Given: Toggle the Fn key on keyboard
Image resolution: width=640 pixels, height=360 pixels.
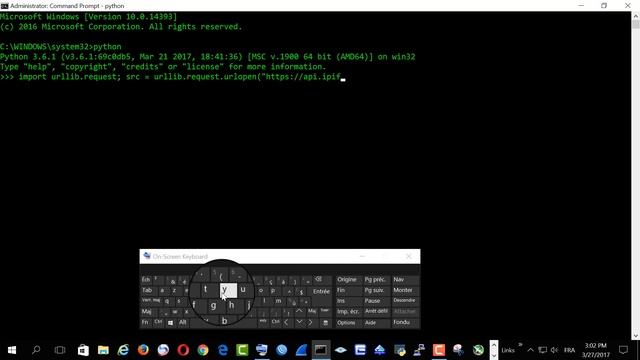Looking at the screenshot, I should tap(145, 322).
